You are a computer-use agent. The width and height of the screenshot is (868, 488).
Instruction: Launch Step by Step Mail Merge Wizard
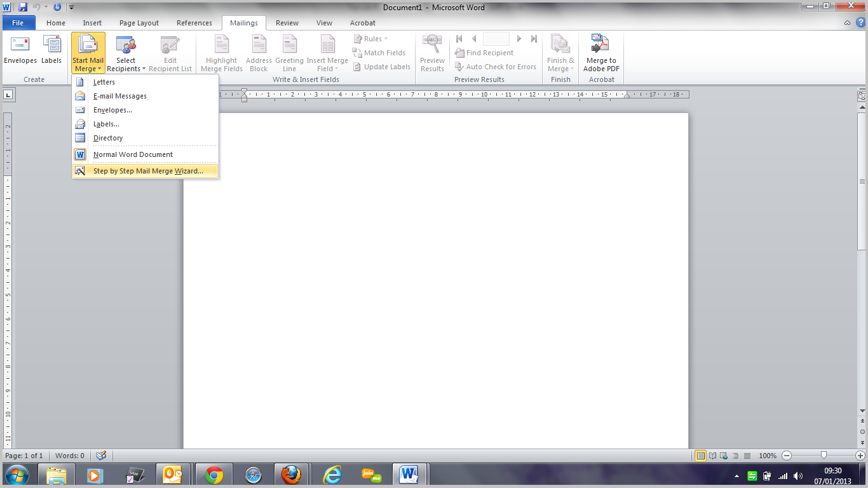point(146,171)
